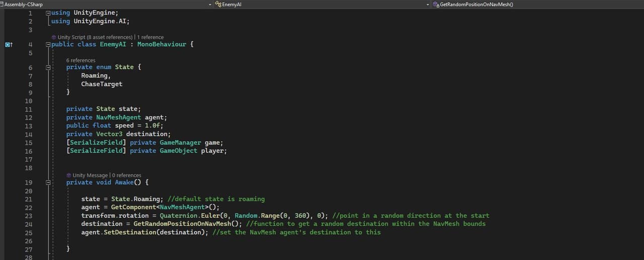Click the "Unity Message" CodeLens label

tap(90, 176)
